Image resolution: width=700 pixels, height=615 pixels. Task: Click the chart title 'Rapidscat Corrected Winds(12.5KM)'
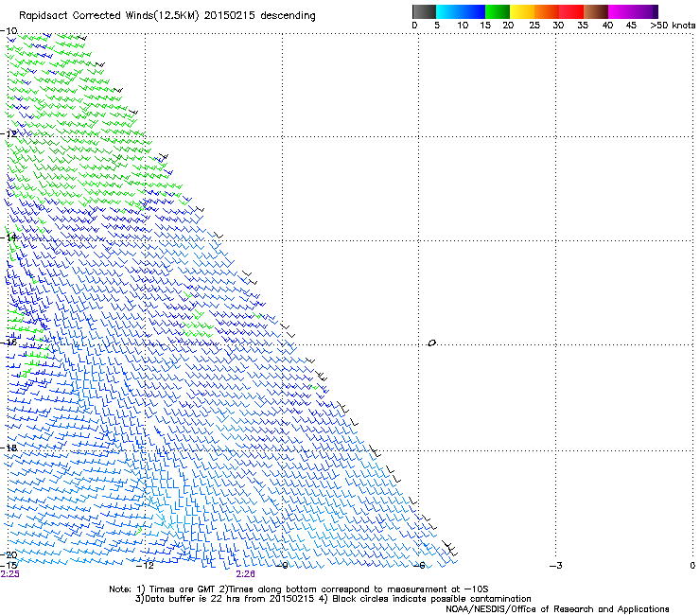pos(109,16)
